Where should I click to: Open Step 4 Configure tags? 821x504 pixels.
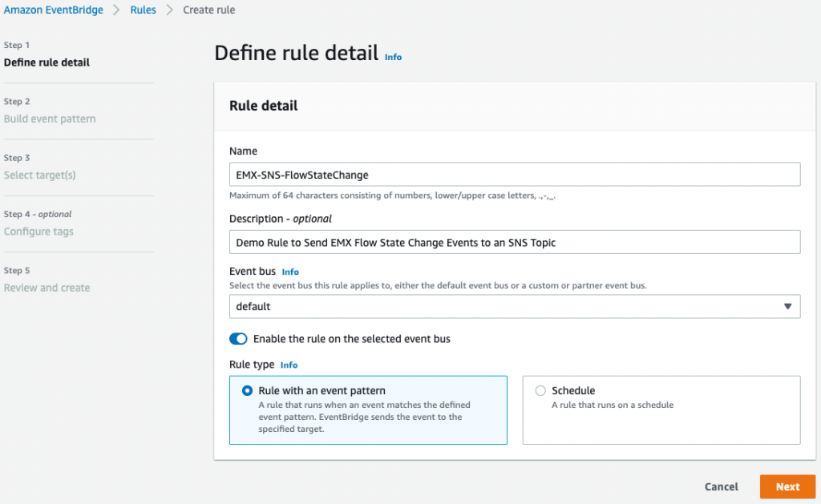[x=38, y=231]
